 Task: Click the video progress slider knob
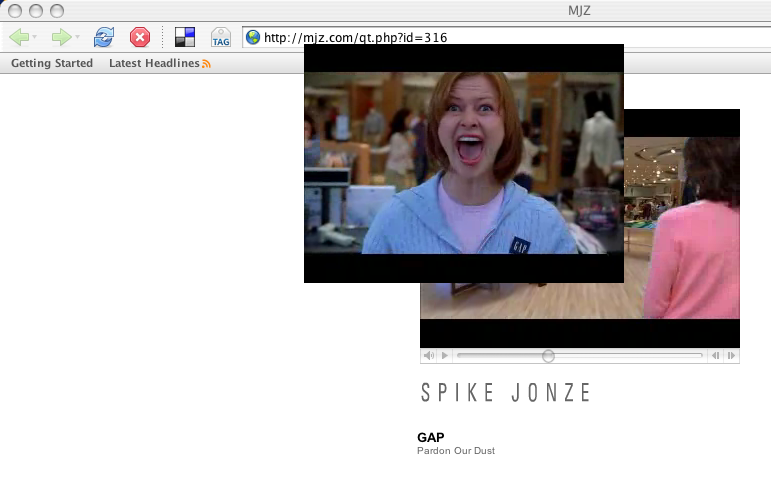pos(548,356)
